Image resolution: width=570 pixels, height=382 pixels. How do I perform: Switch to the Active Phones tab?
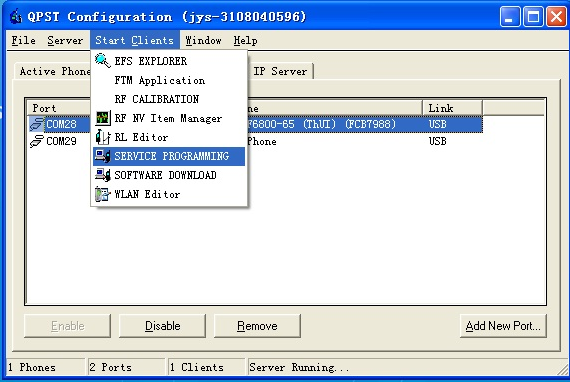pyautogui.click(x=53, y=71)
